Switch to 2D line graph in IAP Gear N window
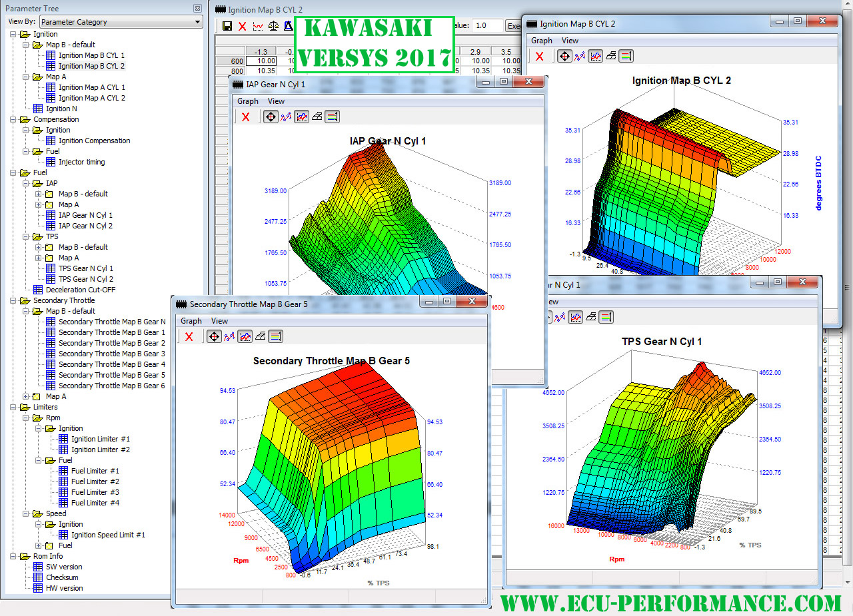Screen dimensions: 853x616 (x=286, y=117)
